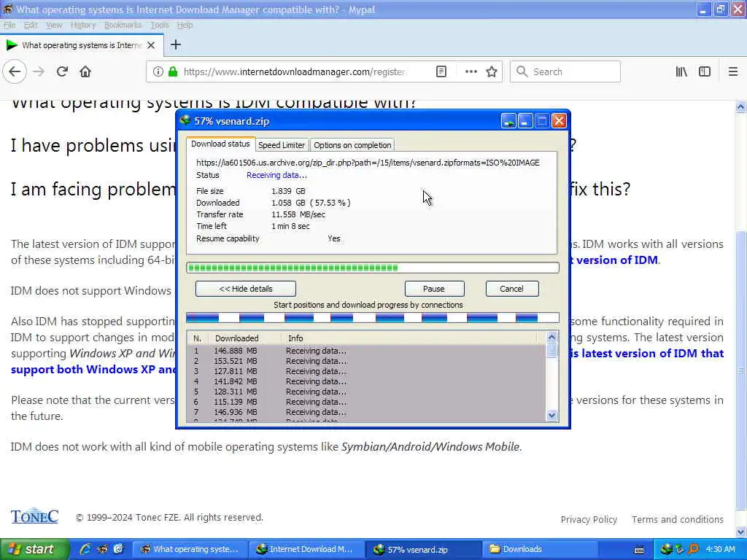This screenshot has height=560, width=747.
Task: Select connection row 4 with 141.842 MB
Action: coord(366,381)
